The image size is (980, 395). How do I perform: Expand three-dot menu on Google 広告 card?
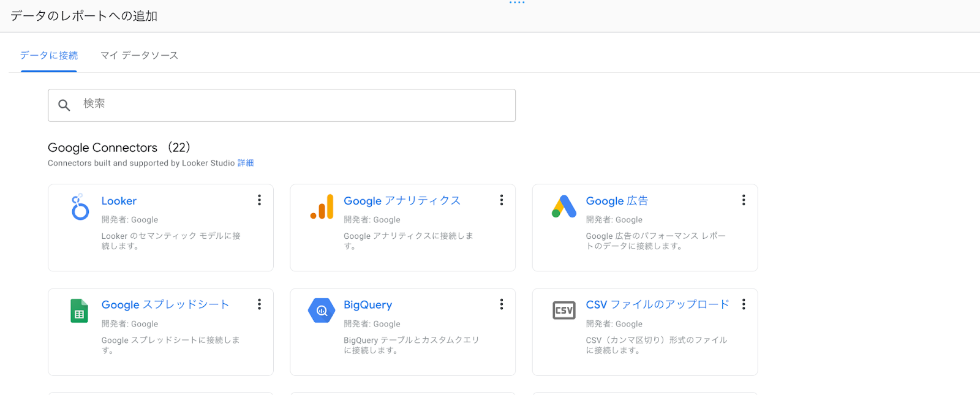(744, 200)
